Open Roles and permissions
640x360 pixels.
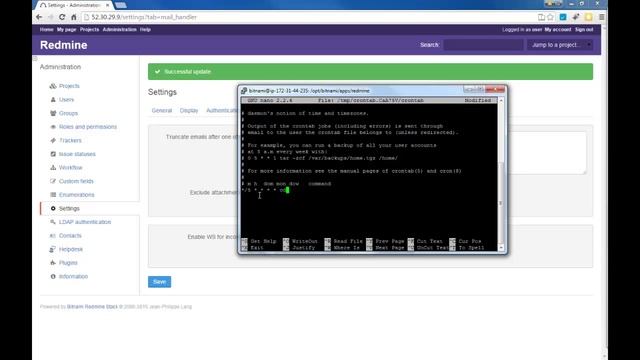coord(88,127)
